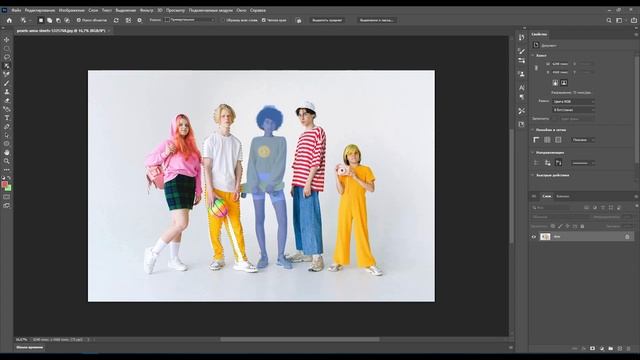Collapse the Rulers and Grids section
Viewport: 640px width, 360px height.
pos(533,130)
